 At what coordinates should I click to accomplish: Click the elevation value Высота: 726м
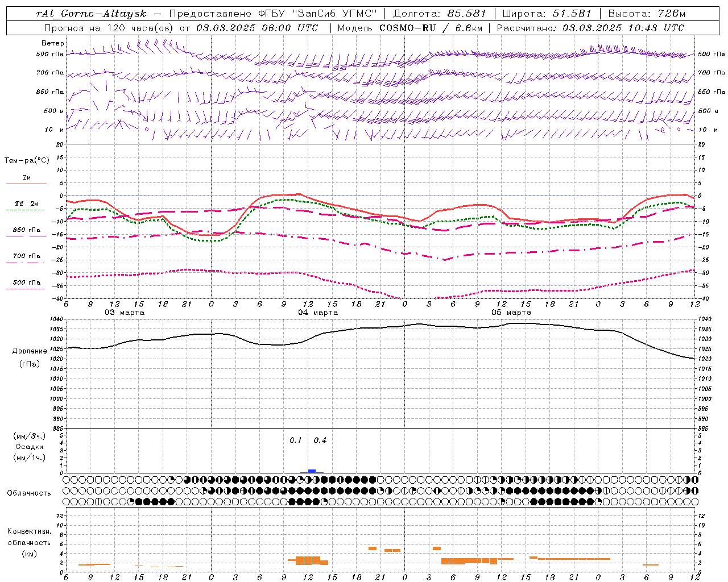point(647,14)
